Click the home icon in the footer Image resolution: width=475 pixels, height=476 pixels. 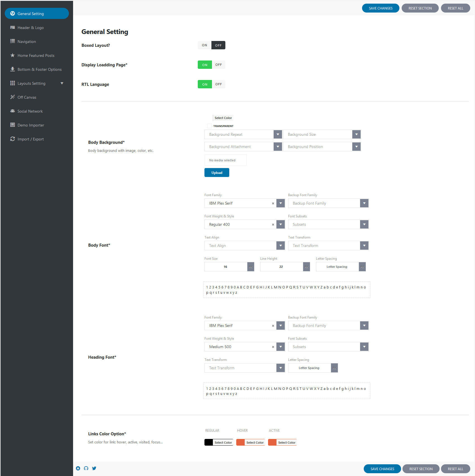tap(78, 468)
